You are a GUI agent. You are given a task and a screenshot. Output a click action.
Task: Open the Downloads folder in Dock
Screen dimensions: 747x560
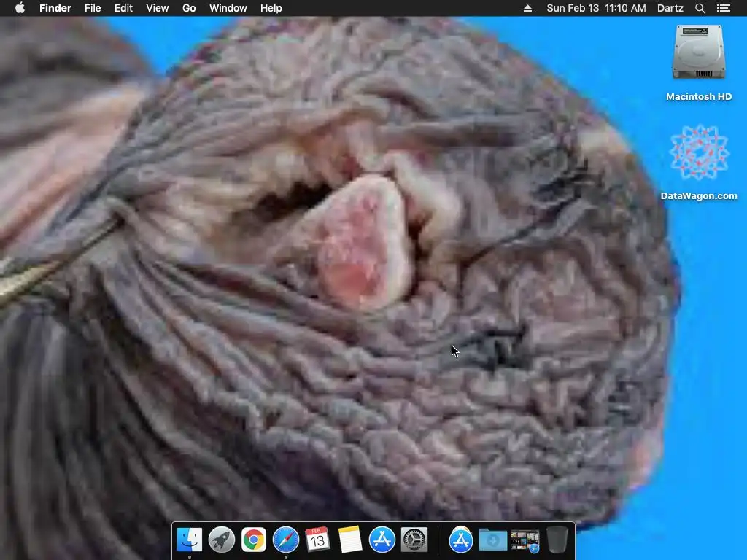point(492,540)
